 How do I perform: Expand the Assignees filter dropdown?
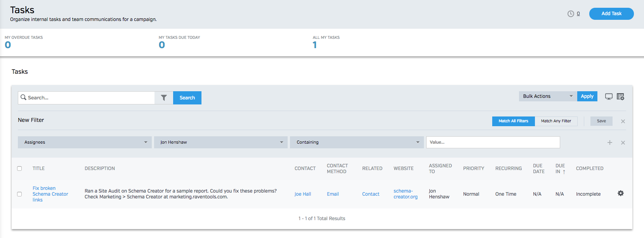coord(85,142)
